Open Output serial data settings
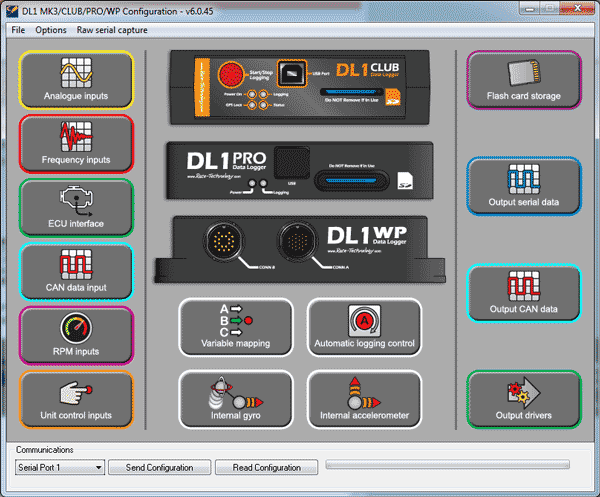Viewport: 600px width, 497px height. point(524,185)
